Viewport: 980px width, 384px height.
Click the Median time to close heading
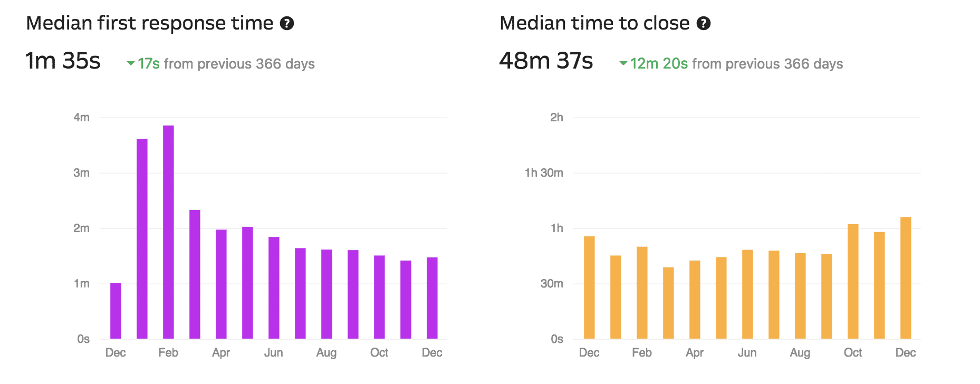[594, 24]
